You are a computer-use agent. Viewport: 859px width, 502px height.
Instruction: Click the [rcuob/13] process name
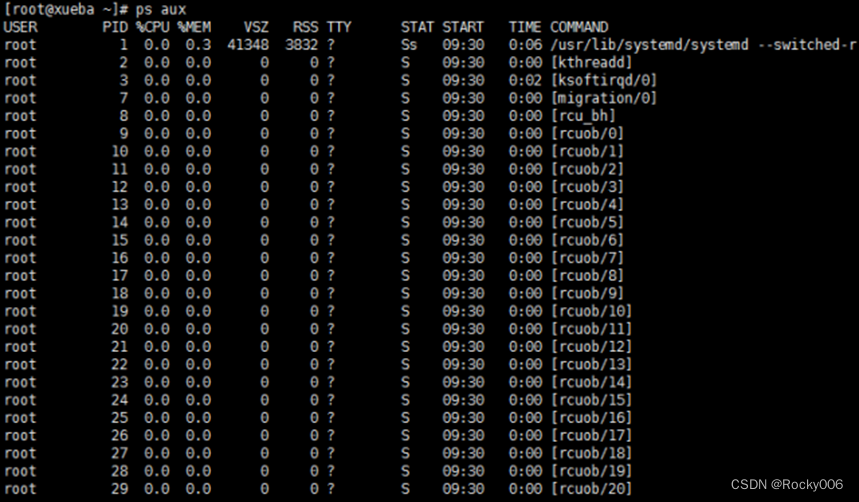point(592,364)
